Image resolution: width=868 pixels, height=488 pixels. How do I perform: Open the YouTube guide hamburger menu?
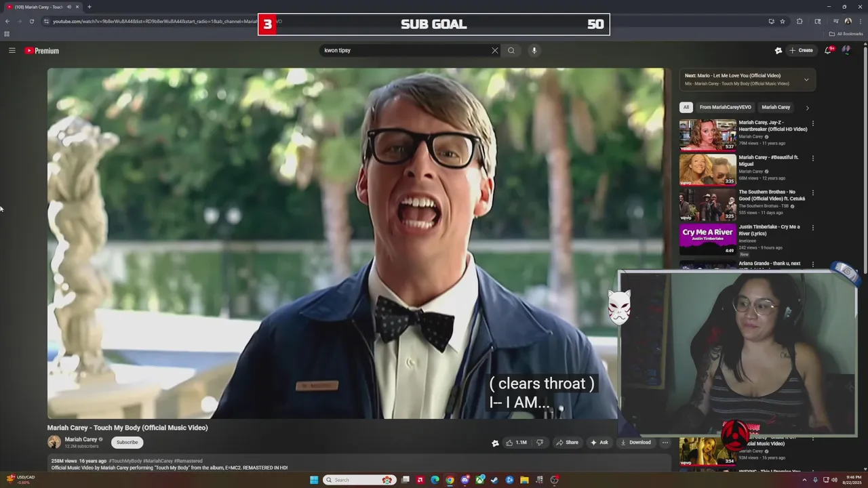coord(12,50)
